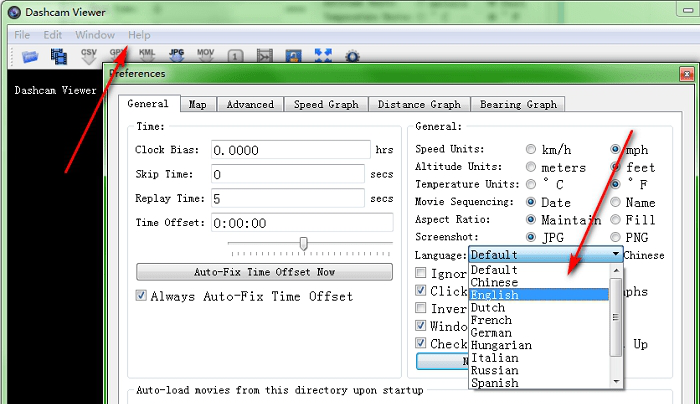Choose °C for temperature units

click(530, 184)
